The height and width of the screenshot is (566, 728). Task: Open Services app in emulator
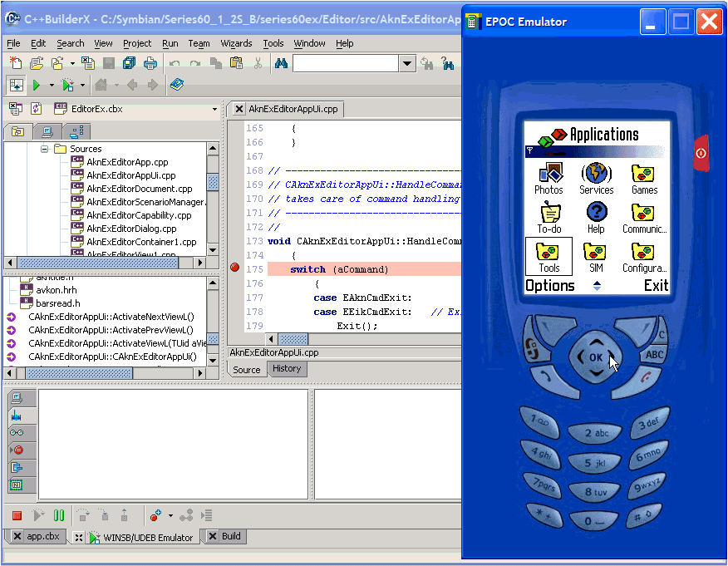pyautogui.click(x=596, y=179)
